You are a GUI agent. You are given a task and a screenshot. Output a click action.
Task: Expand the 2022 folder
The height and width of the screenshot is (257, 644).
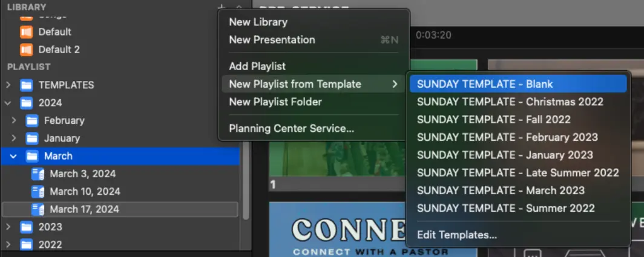coord(8,245)
